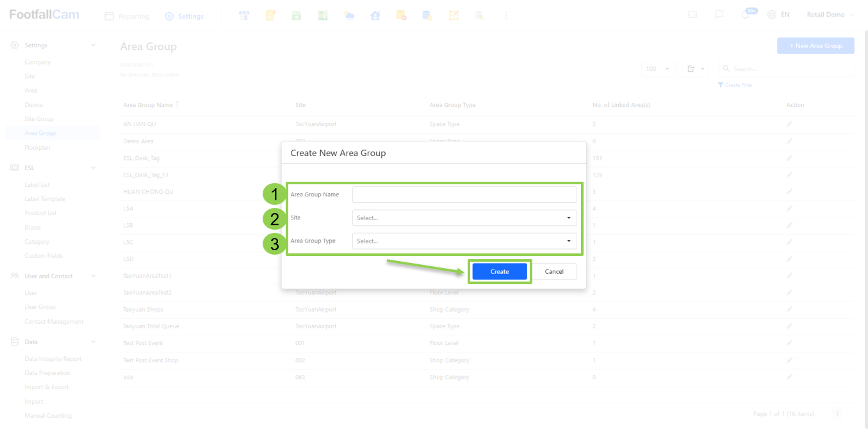Click the database coins icon in top toolbar
868x430 pixels.
tap(427, 15)
